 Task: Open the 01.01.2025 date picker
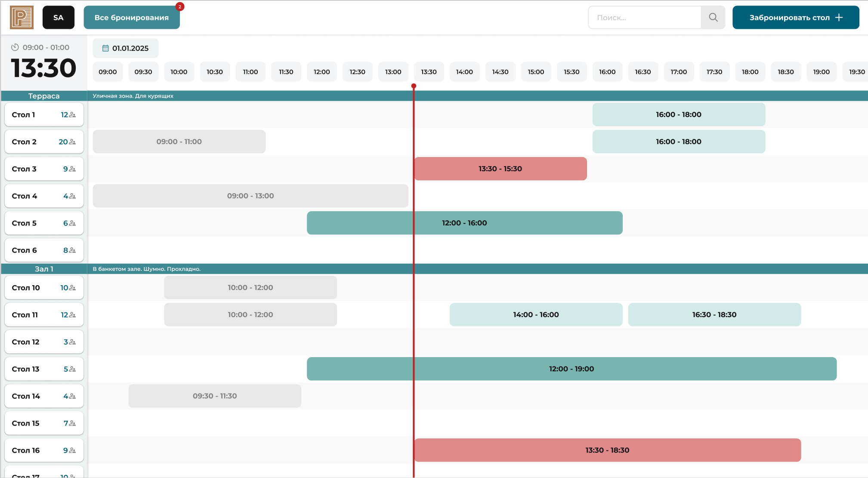pyautogui.click(x=126, y=48)
